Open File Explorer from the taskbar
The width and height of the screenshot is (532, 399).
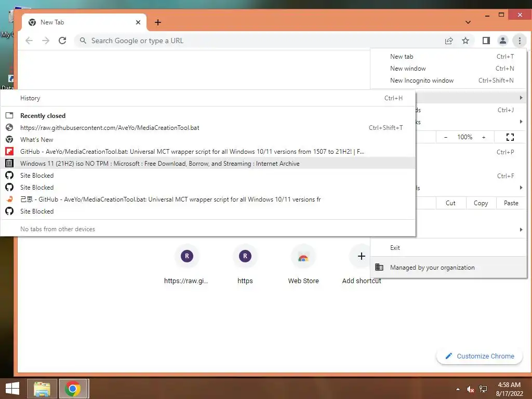click(42, 389)
